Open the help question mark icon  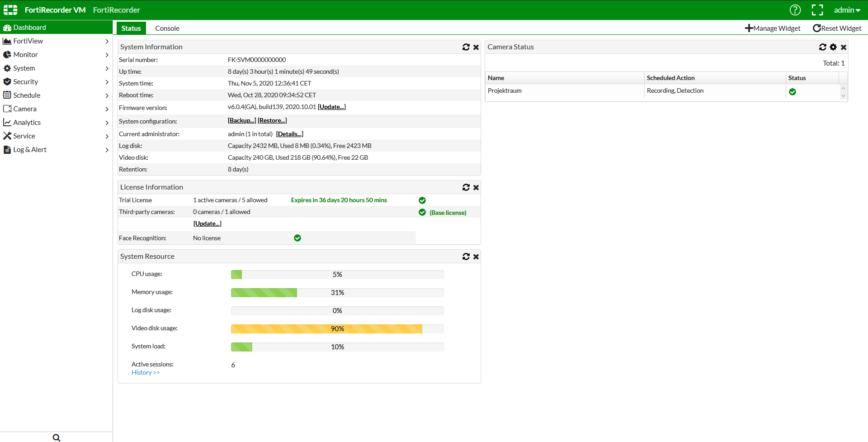tap(795, 10)
